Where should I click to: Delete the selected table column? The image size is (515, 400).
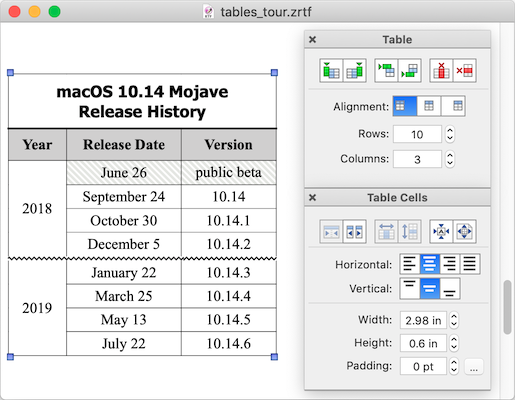[441, 71]
